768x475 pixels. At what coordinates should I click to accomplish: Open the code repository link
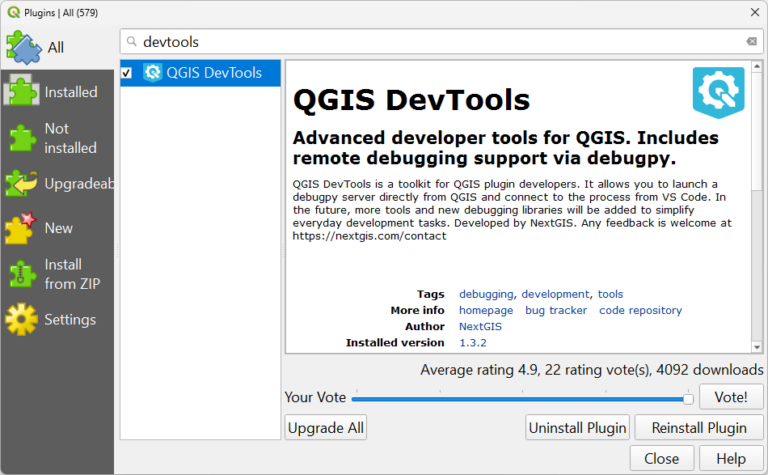[x=640, y=310]
